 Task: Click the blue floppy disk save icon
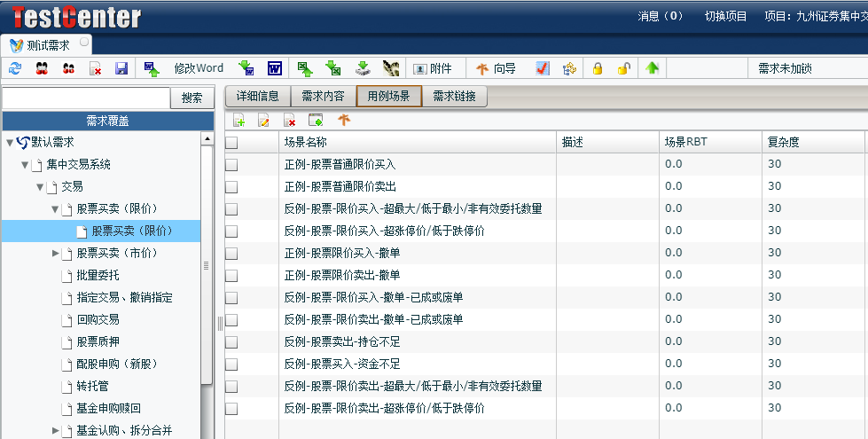(121, 68)
